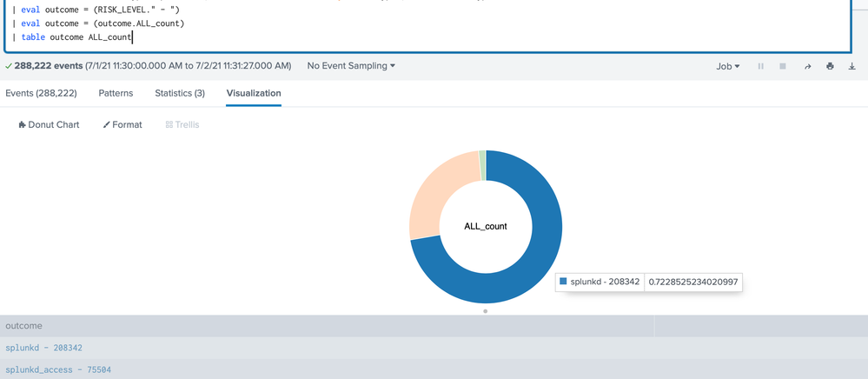Click inside the search query editor
This screenshot has height=379, width=868.
tap(434, 26)
